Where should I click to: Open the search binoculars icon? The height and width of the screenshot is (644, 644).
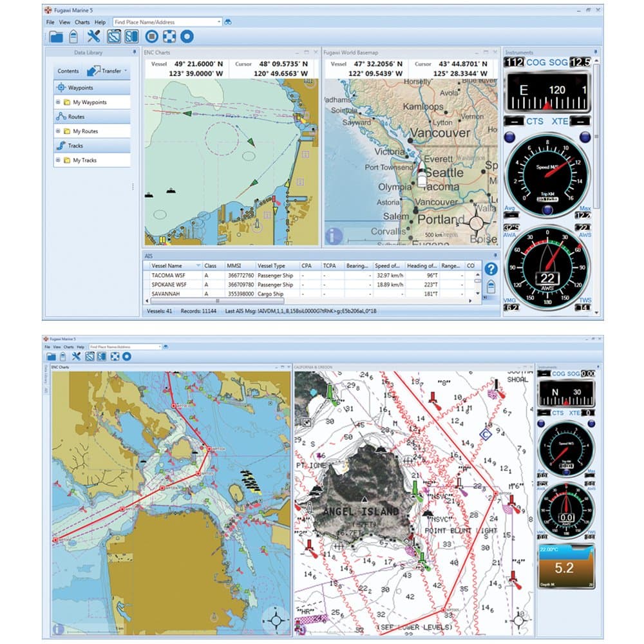click(x=227, y=21)
